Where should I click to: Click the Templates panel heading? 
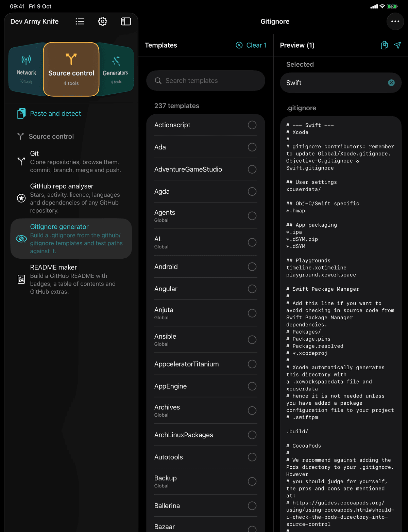161,45
